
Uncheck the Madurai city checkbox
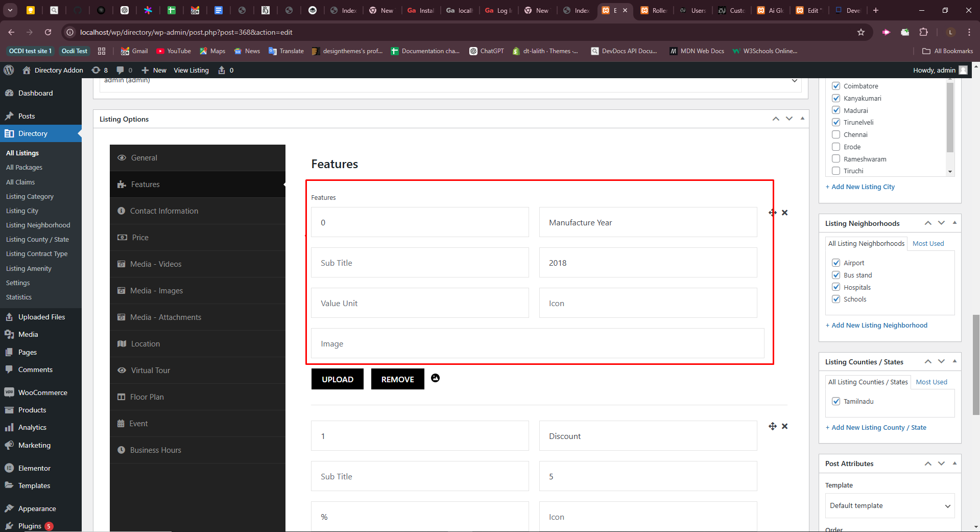coord(836,110)
